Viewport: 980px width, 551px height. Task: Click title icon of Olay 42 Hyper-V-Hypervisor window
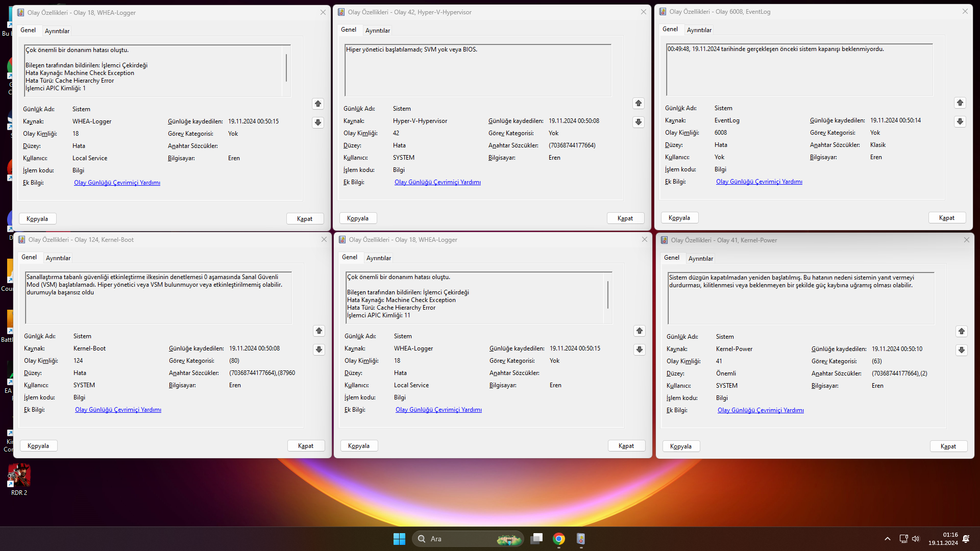tap(341, 12)
